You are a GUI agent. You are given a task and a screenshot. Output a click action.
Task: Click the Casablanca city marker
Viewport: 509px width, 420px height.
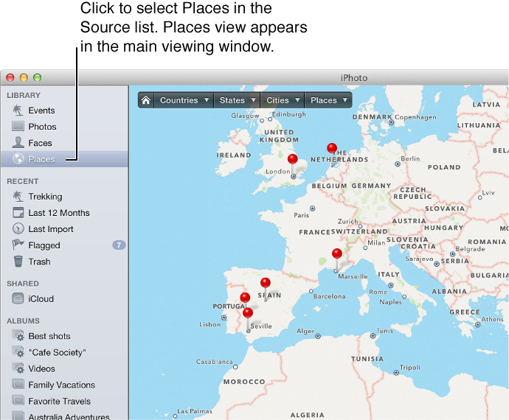[x=235, y=367]
